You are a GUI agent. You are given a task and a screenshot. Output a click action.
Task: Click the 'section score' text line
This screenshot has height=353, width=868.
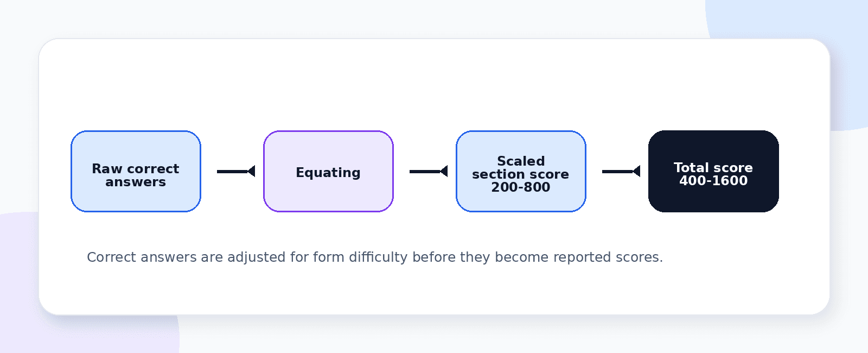coord(521,174)
